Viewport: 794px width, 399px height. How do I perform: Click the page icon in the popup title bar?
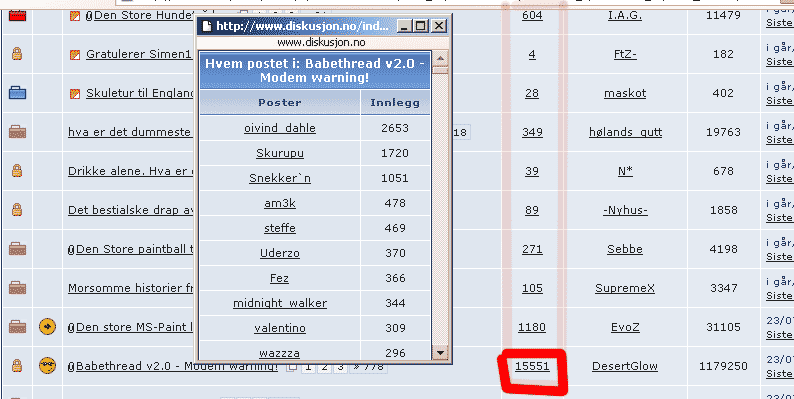(207, 26)
